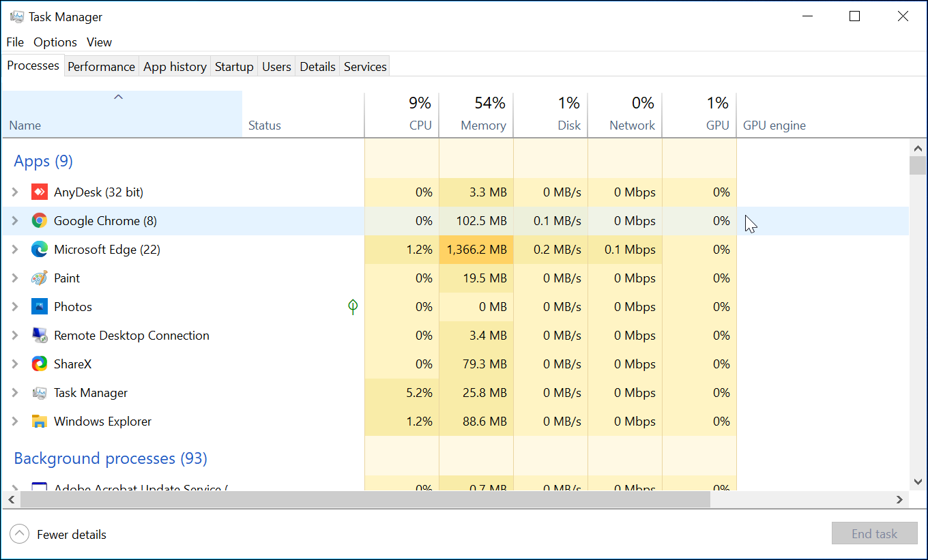Click the 102.5 MB memory cell
The height and width of the screenshot is (560, 928).
tap(476, 221)
